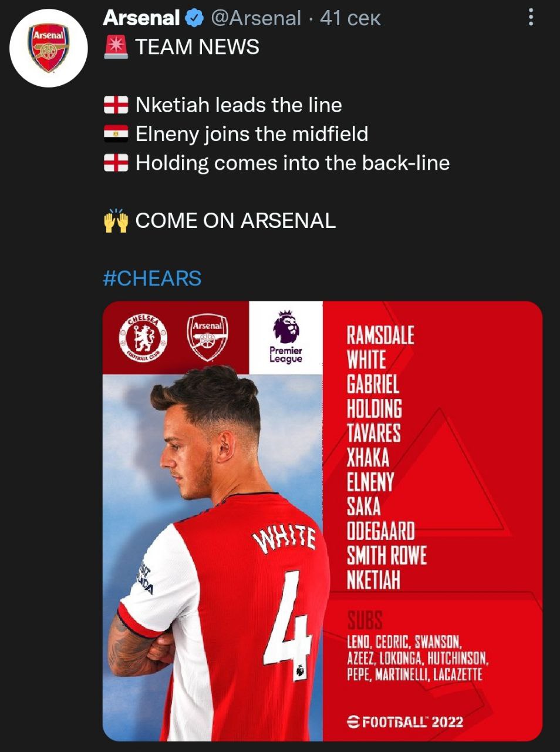Click the raised hands emoji

116,221
